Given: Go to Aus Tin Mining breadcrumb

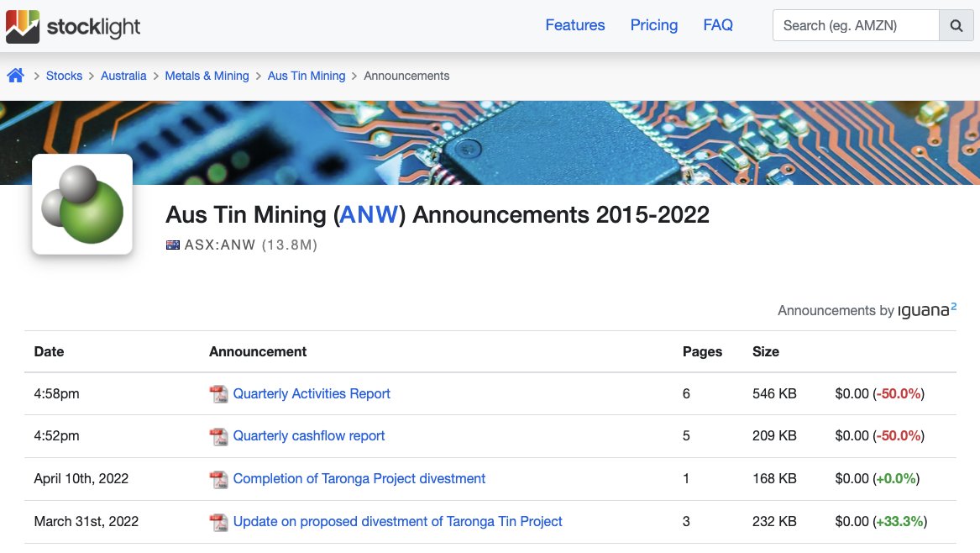Looking at the screenshot, I should (x=307, y=76).
